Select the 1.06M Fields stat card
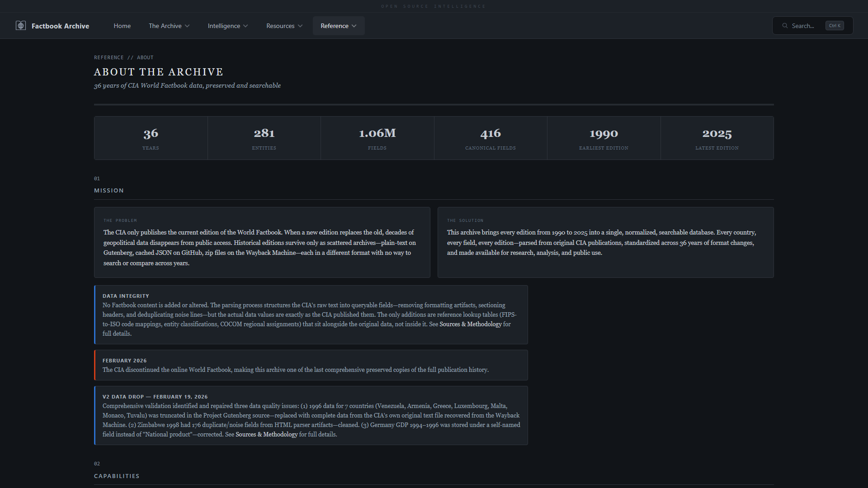The image size is (868, 488). pos(377,138)
